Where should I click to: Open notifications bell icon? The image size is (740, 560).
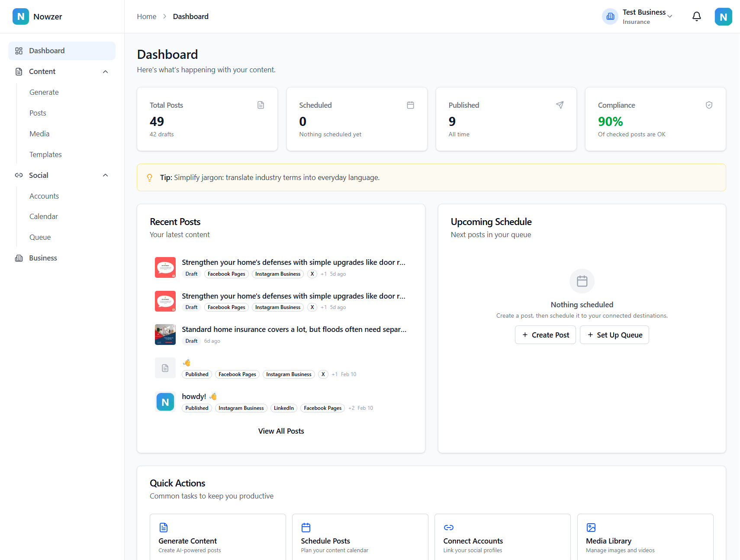tap(697, 16)
